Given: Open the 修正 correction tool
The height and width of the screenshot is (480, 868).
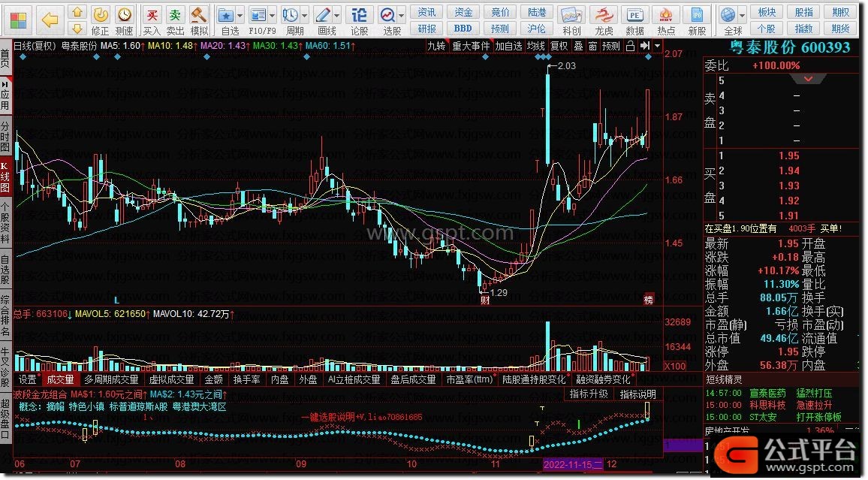Looking at the screenshot, I should pos(100,20).
